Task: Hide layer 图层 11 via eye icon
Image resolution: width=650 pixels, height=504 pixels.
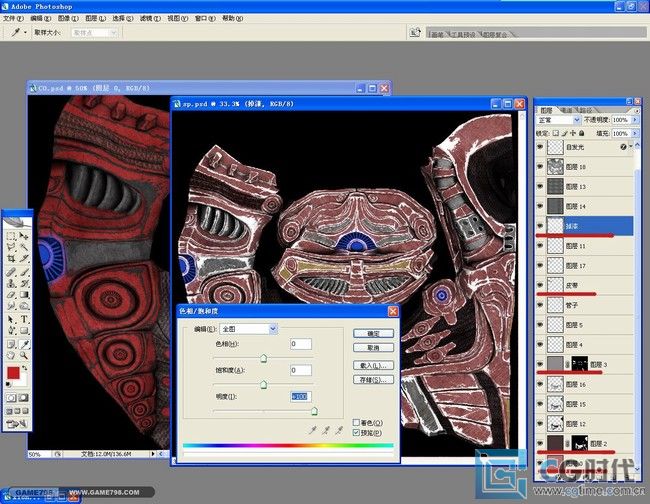Action: click(540, 246)
